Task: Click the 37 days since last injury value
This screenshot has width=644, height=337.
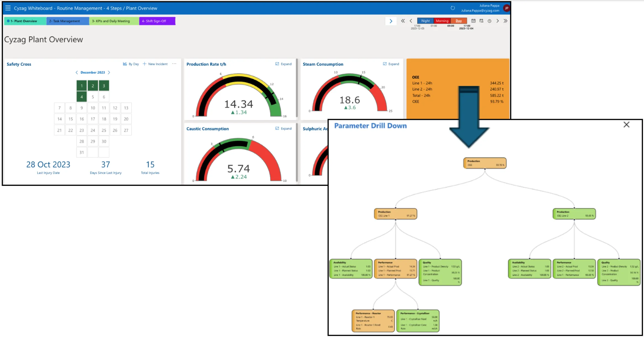Action: tap(106, 164)
